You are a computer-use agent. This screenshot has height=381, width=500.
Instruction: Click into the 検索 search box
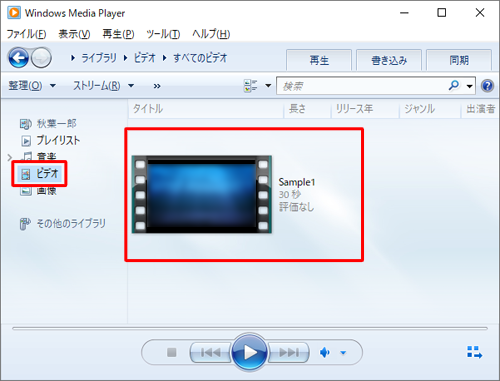(x=362, y=86)
